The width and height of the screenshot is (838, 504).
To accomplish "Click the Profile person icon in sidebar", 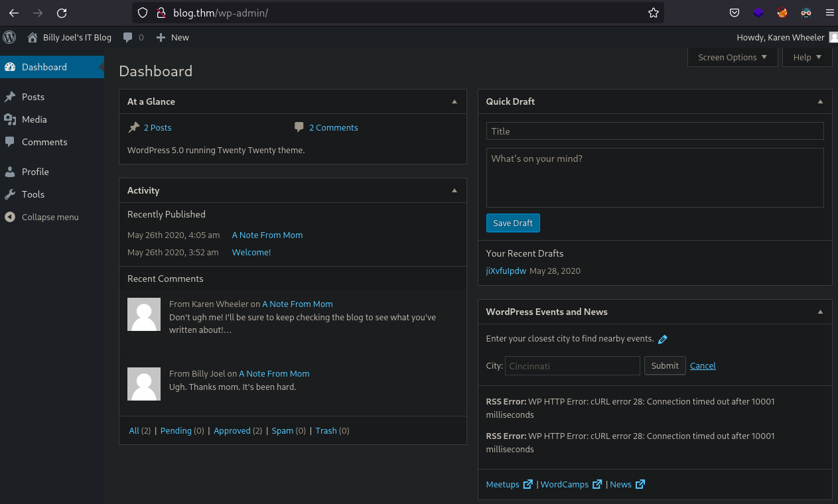I will coord(11,172).
